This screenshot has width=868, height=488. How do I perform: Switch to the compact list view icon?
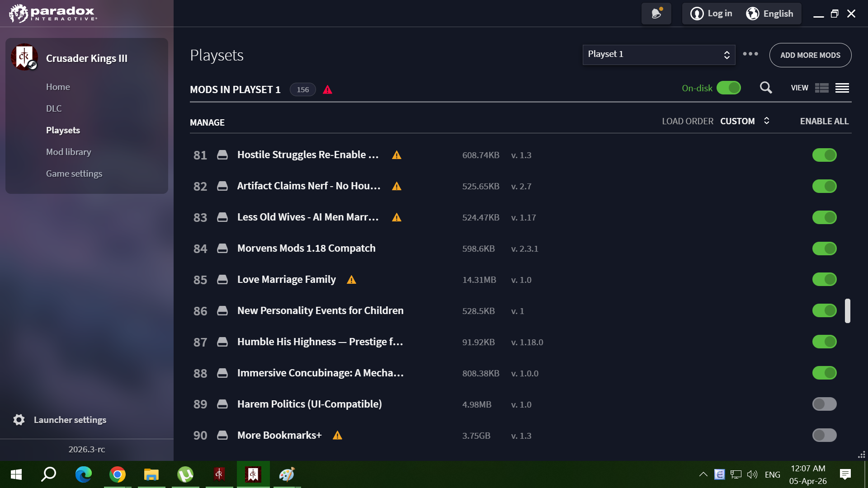pyautogui.click(x=842, y=88)
